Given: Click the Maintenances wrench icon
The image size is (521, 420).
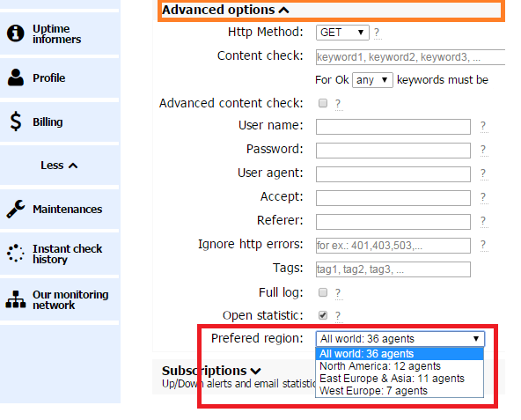Looking at the screenshot, I should (15, 209).
